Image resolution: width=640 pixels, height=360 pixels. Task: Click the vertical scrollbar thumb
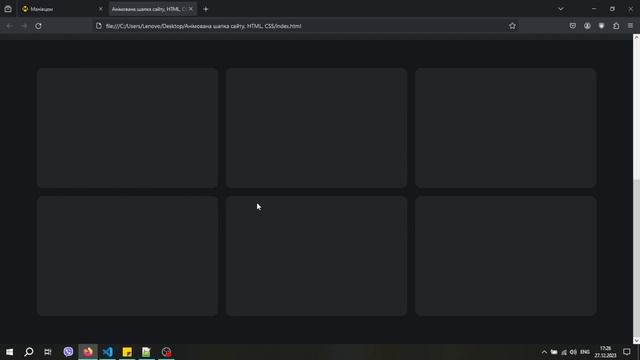pos(636,257)
